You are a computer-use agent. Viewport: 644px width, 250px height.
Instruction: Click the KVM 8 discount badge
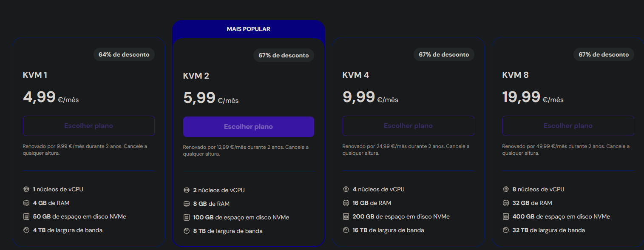point(603,54)
